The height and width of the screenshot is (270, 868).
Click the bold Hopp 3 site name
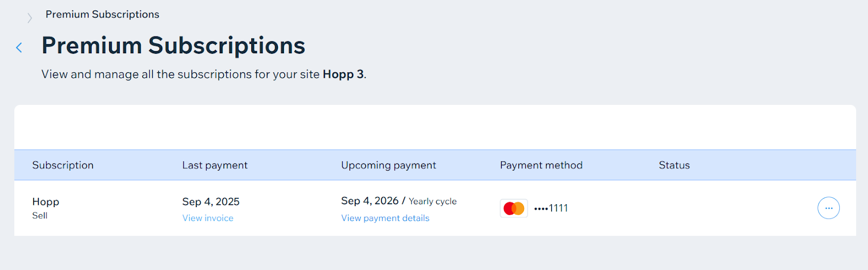pyautogui.click(x=343, y=74)
